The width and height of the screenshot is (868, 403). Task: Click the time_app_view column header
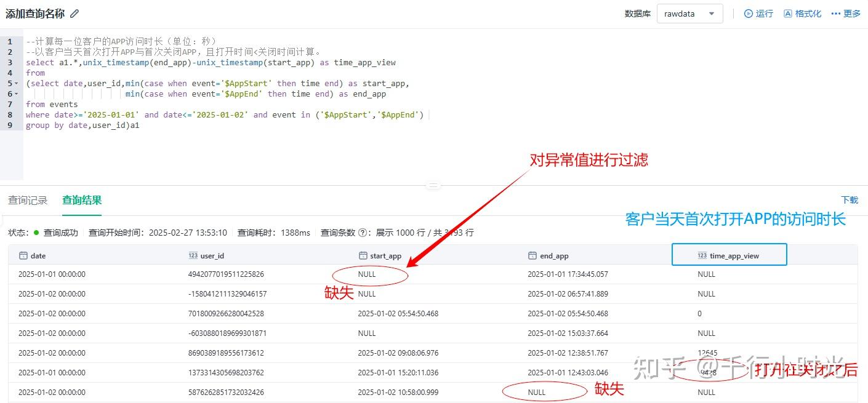[x=729, y=255]
